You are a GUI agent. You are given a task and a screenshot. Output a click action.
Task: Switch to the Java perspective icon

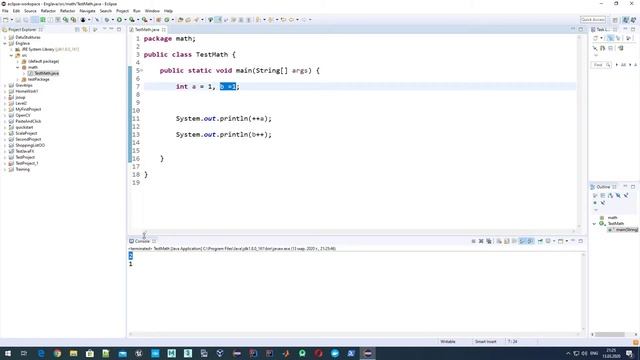626,20
